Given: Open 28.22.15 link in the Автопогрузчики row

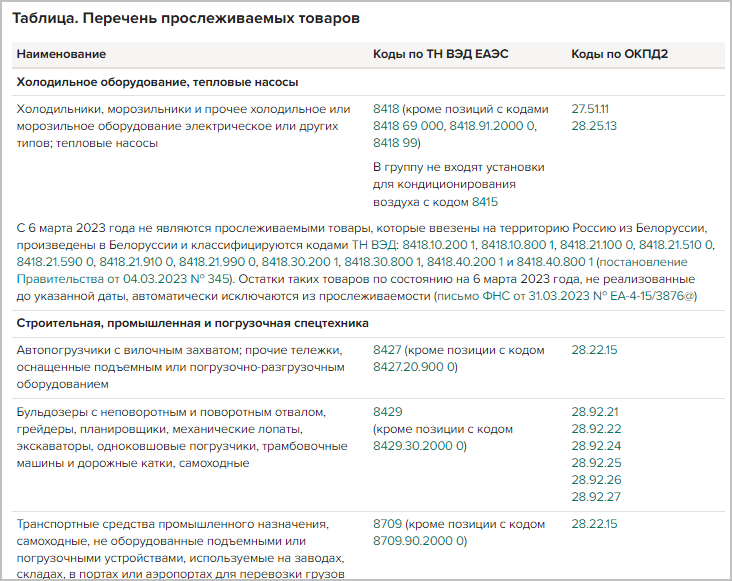Looking at the screenshot, I should coord(594,350).
